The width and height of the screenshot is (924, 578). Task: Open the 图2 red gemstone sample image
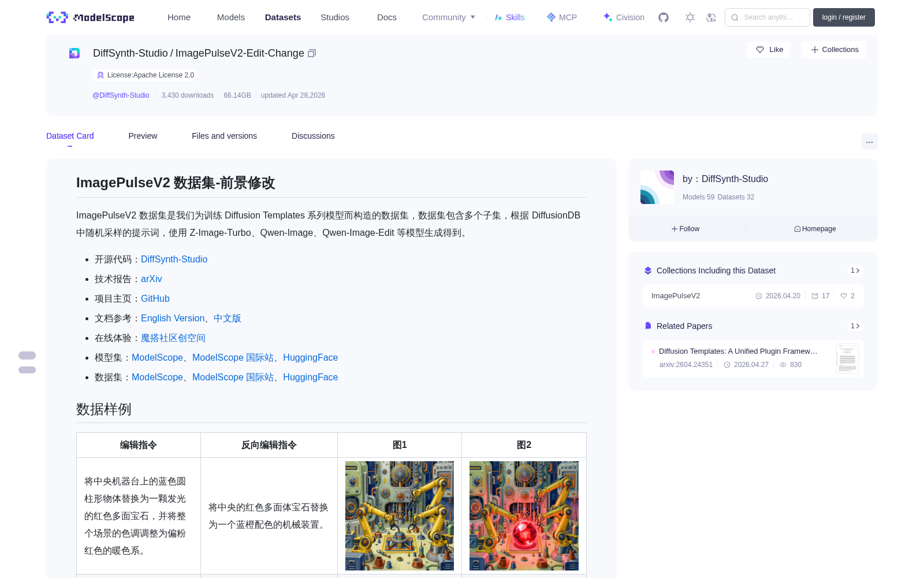coord(524,516)
